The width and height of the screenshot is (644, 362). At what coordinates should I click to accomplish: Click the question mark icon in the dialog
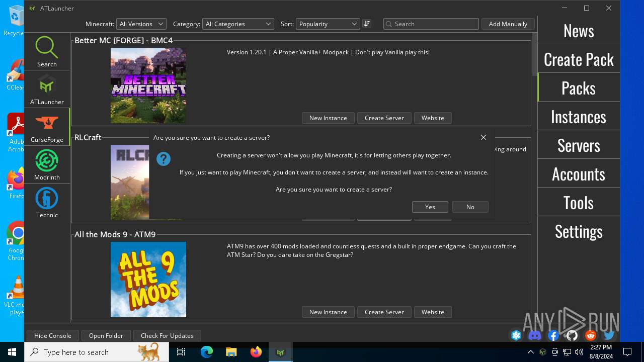(164, 159)
